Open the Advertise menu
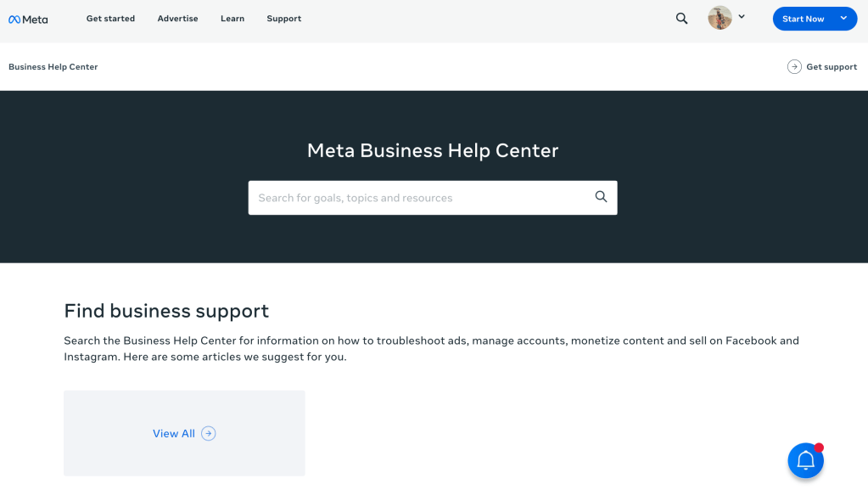This screenshot has height=490, width=868. 177,19
